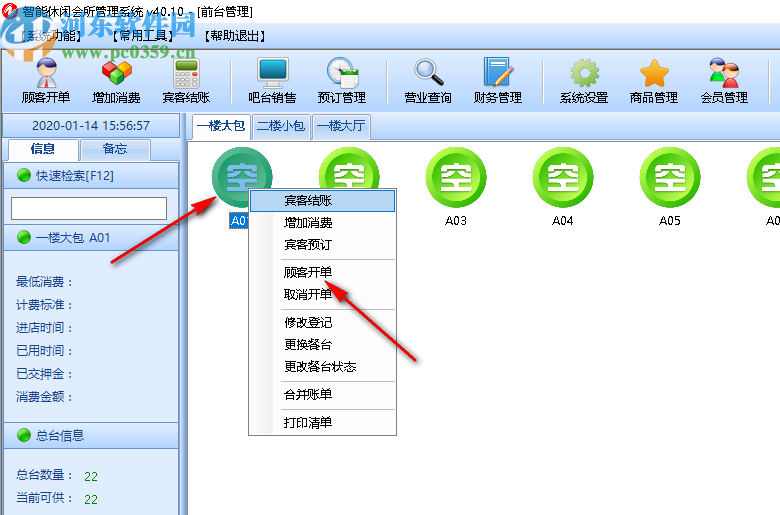Choose 取消开单 in context menu
Screen dimensions: 780x515
[x=322, y=295]
